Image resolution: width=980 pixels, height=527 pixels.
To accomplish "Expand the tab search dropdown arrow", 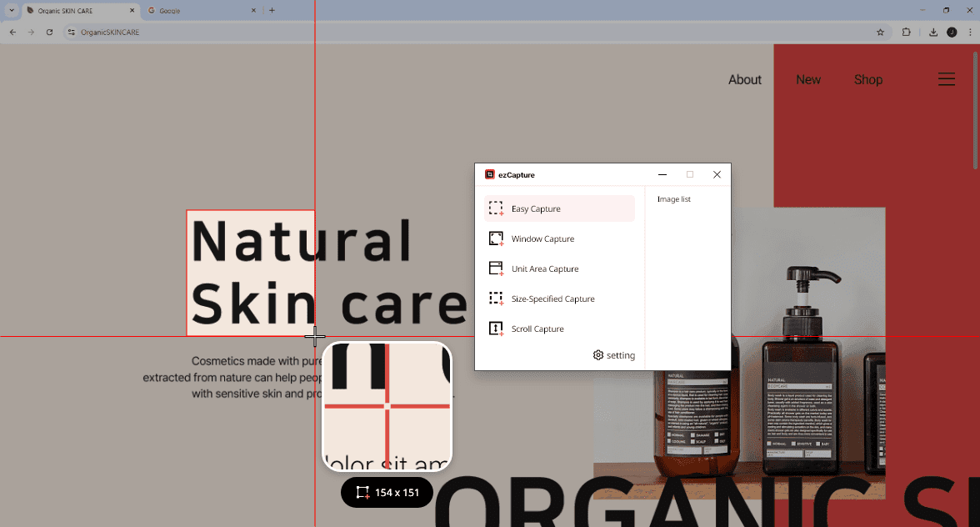I will [x=12, y=10].
